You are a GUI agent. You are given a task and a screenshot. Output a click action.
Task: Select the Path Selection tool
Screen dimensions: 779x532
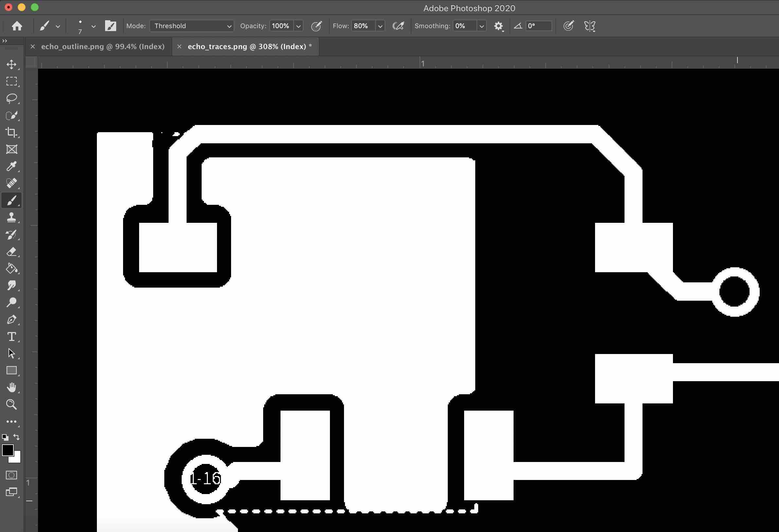(x=12, y=353)
